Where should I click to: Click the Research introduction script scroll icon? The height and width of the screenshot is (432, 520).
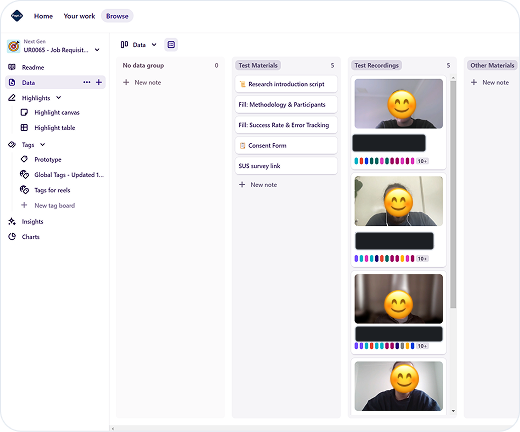click(x=243, y=84)
